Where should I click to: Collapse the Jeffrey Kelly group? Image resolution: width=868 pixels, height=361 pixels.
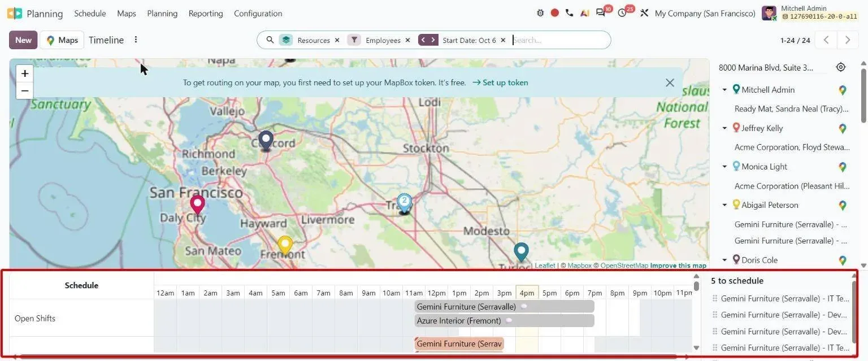pos(724,128)
